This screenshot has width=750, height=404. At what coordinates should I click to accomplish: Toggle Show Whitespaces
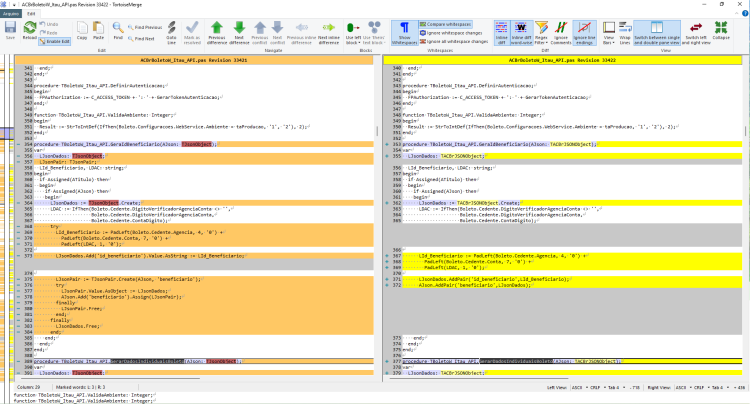(404, 33)
